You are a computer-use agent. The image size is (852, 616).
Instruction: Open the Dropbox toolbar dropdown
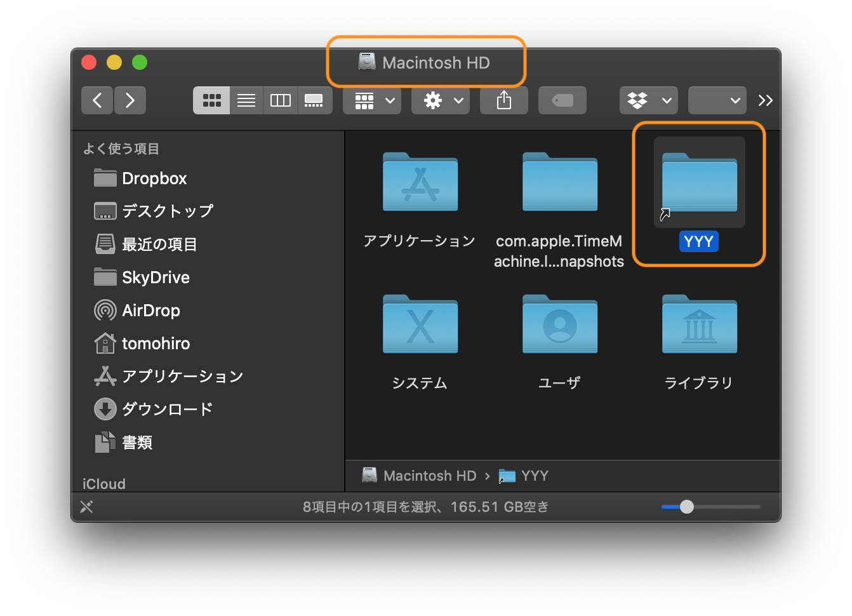tap(648, 100)
